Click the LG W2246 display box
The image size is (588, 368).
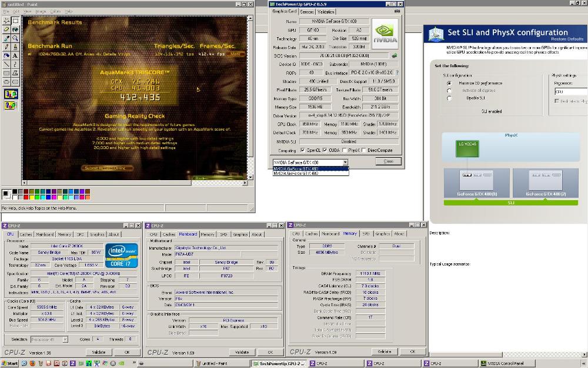click(467, 148)
